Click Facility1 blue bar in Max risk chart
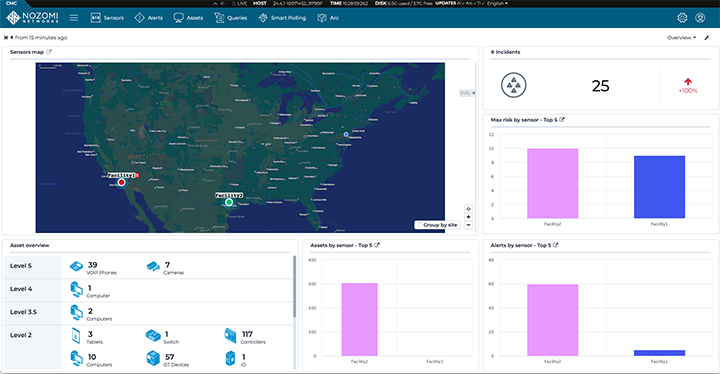720x374 pixels. (x=659, y=187)
